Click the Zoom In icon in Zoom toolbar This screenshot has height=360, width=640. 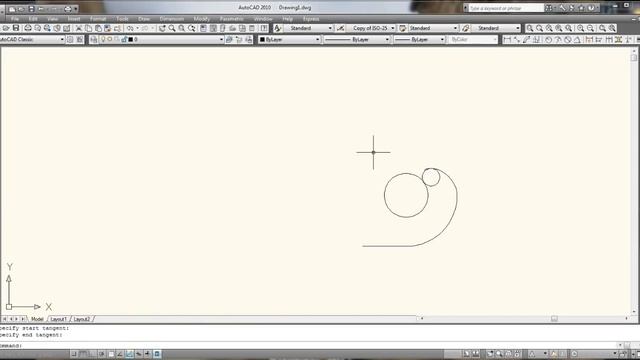point(580,28)
